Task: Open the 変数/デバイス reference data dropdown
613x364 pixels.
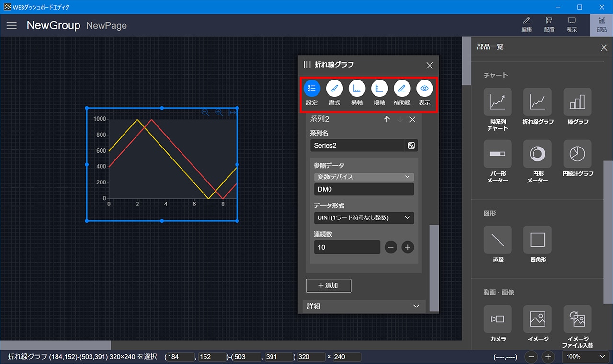Action: coord(363,177)
